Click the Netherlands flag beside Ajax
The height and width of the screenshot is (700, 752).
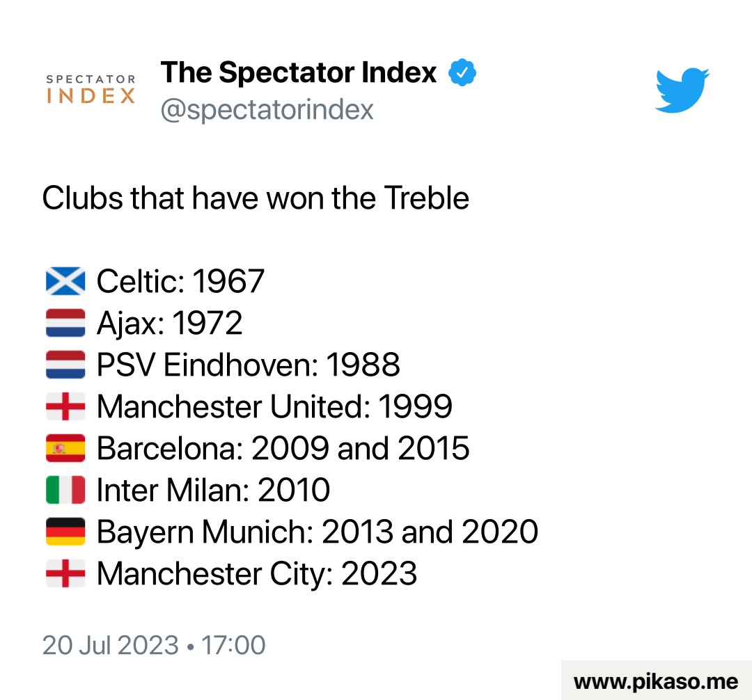65,324
